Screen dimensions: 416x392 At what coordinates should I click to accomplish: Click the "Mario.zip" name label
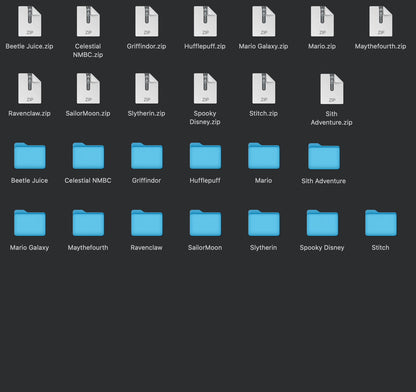coord(322,46)
